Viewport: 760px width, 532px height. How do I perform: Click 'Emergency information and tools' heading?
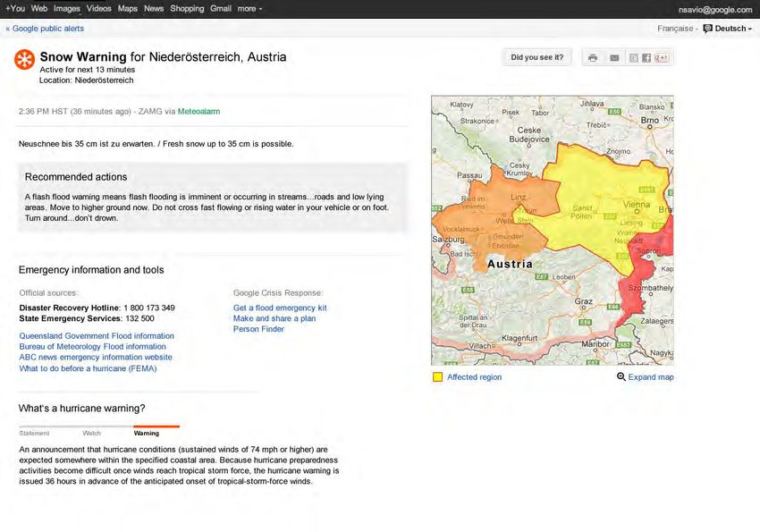point(91,270)
